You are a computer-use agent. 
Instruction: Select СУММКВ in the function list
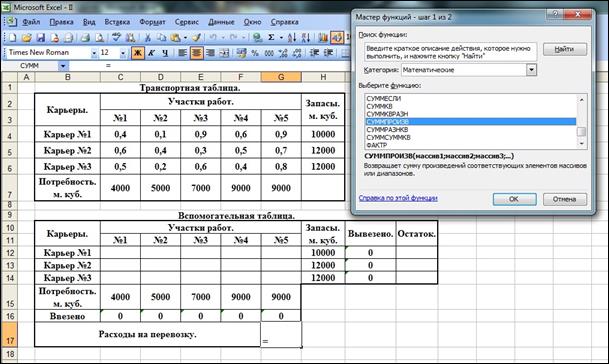tap(471, 106)
